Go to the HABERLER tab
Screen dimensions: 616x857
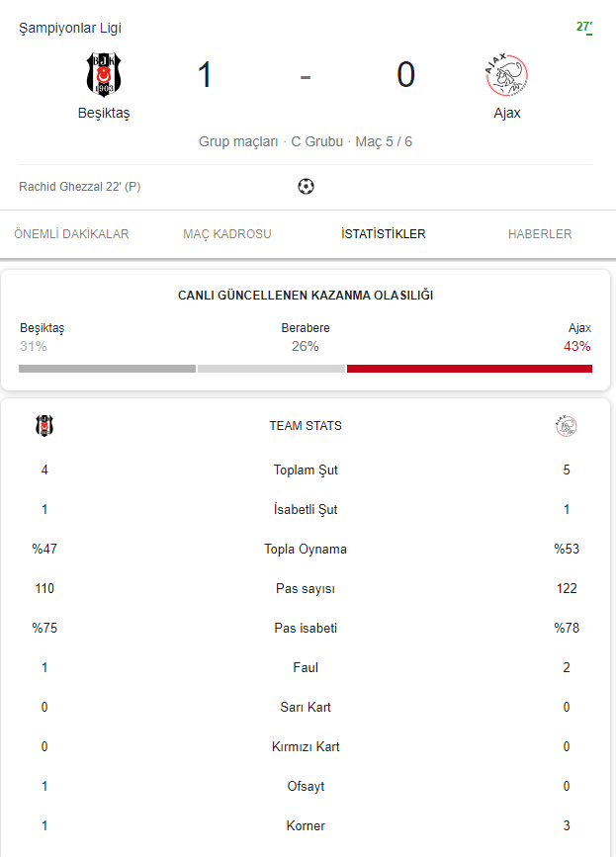(x=540, y=234)
